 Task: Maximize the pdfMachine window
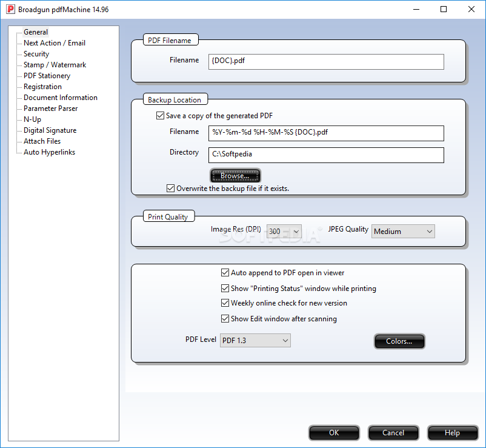[444, 9]
